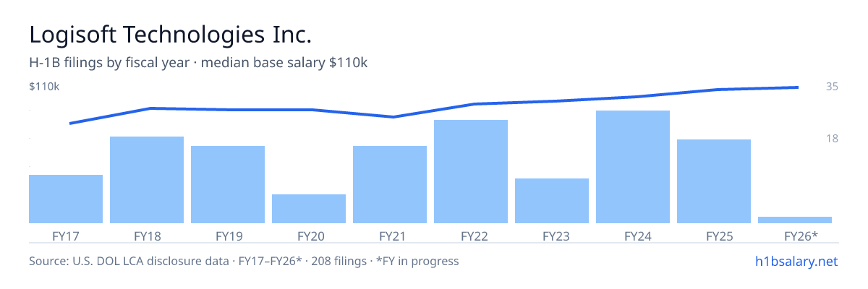
Task: Select the FY21 filings bar
Action: click(390, 184)
